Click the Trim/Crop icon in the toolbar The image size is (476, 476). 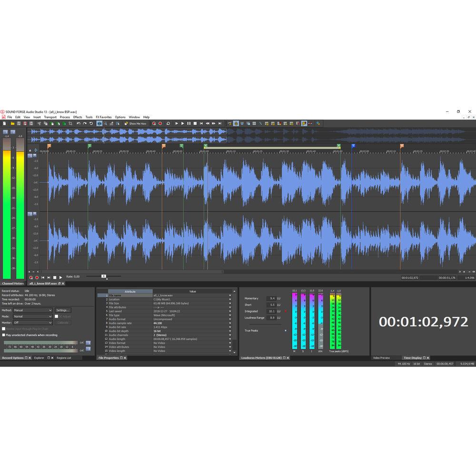[x=71, y=123]
